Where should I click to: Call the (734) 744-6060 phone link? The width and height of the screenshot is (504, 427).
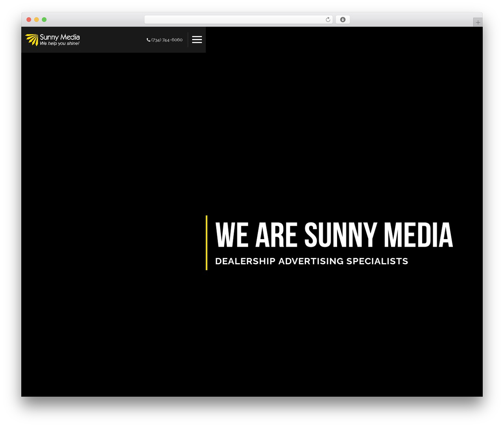pos(165,40)
